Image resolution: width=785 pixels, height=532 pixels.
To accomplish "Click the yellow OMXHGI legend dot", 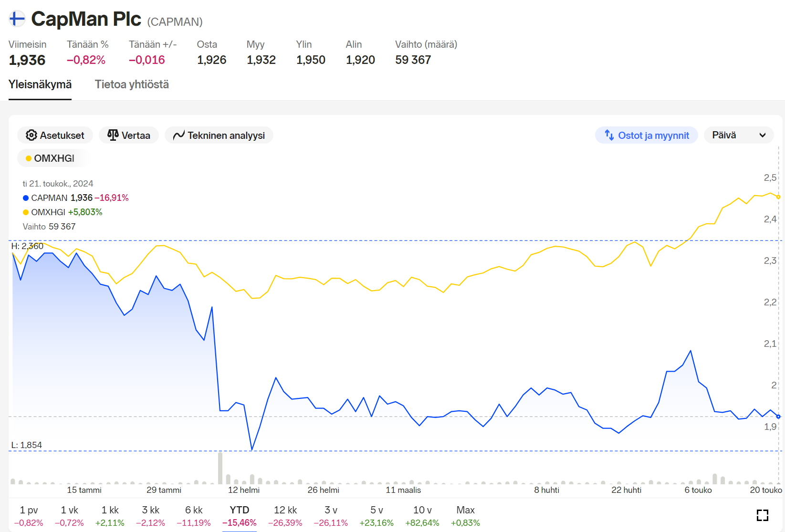I will coord(26,212).
